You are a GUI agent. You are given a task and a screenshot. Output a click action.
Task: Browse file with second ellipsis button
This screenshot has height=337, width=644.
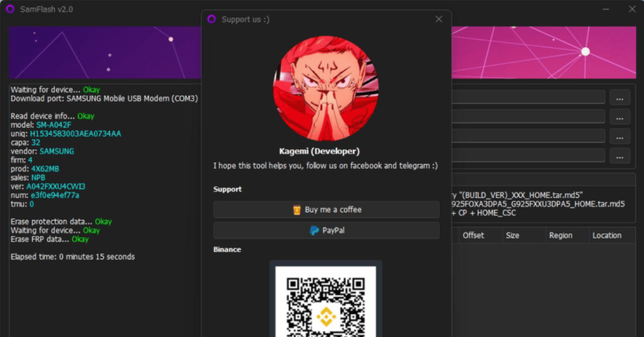(x=619, y=118)
